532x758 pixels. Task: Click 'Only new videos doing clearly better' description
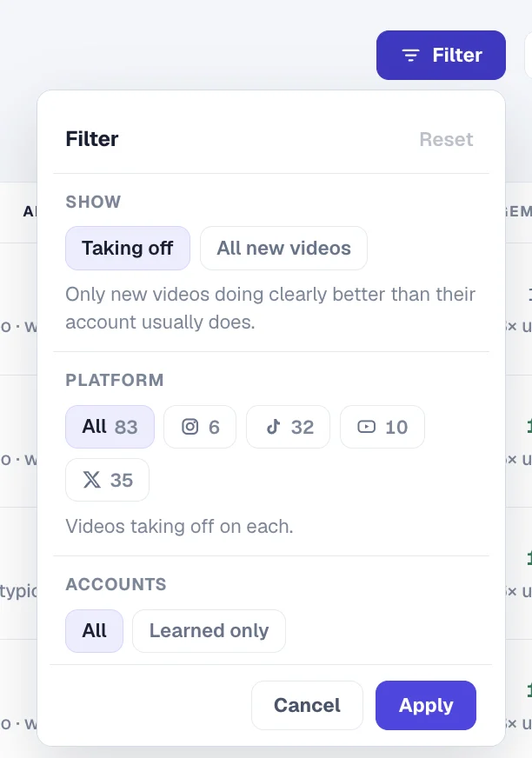pos(270,308)
